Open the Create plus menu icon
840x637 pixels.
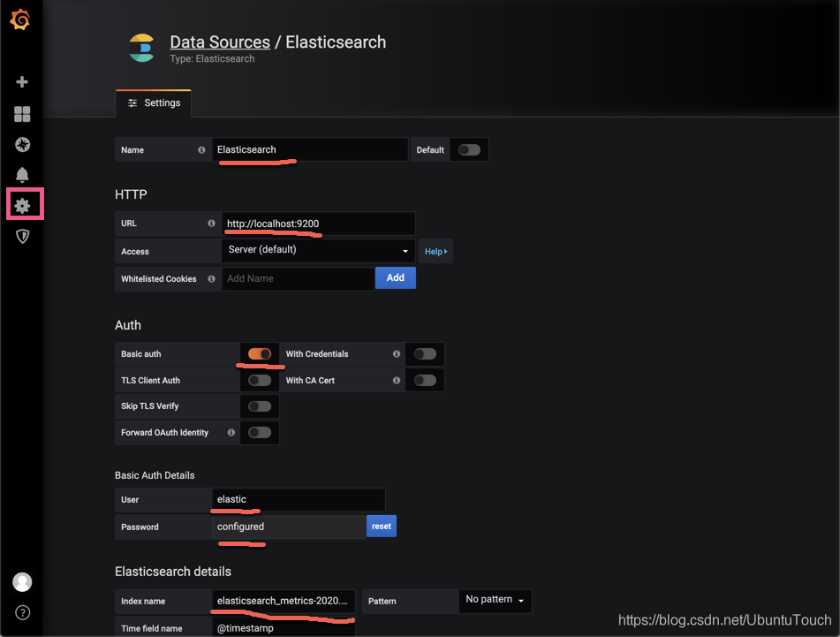(x=22, y=81)
